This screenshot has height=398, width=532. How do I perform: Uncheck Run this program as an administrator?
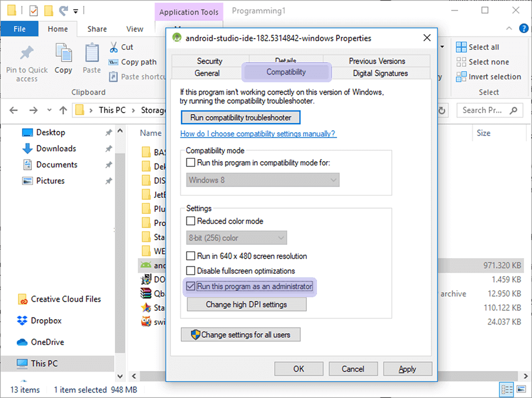point(191,286)
